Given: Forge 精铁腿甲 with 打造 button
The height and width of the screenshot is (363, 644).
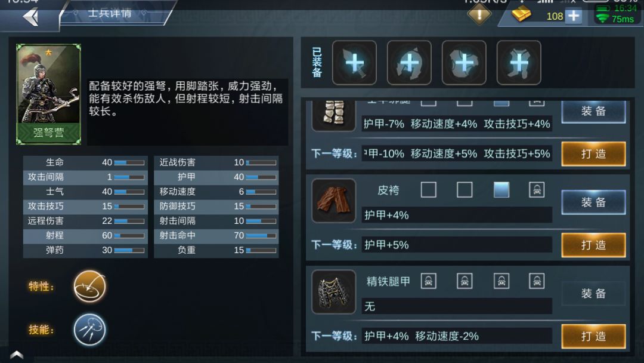Looking at the screenshot, I should point(593,336).
